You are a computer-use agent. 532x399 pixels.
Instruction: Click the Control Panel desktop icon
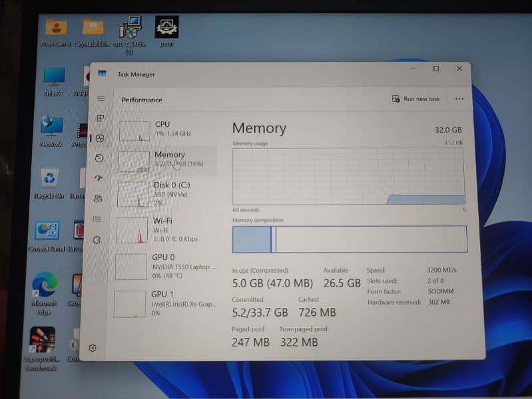47,236
